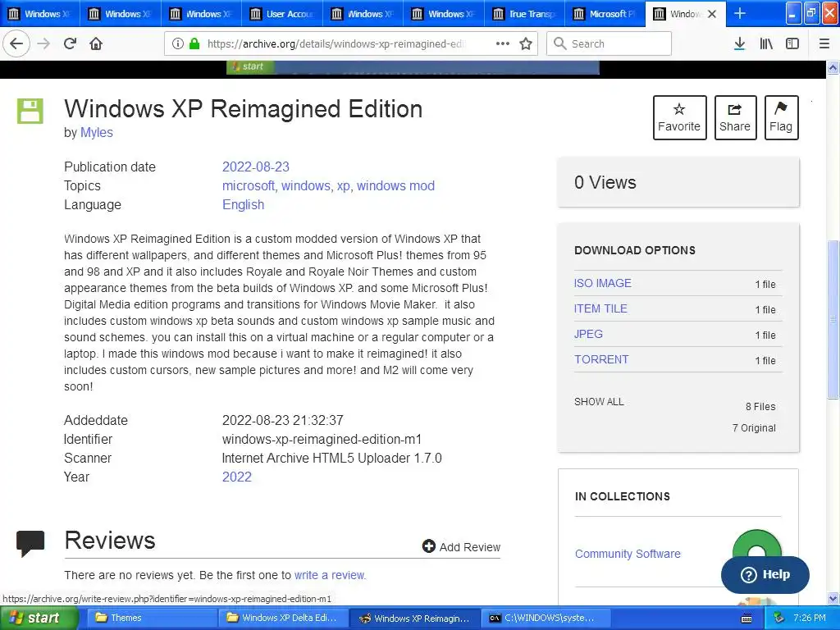Switch to the first Windows XP tab
This screenshot has width=840, height=630.
click(40, 13)
